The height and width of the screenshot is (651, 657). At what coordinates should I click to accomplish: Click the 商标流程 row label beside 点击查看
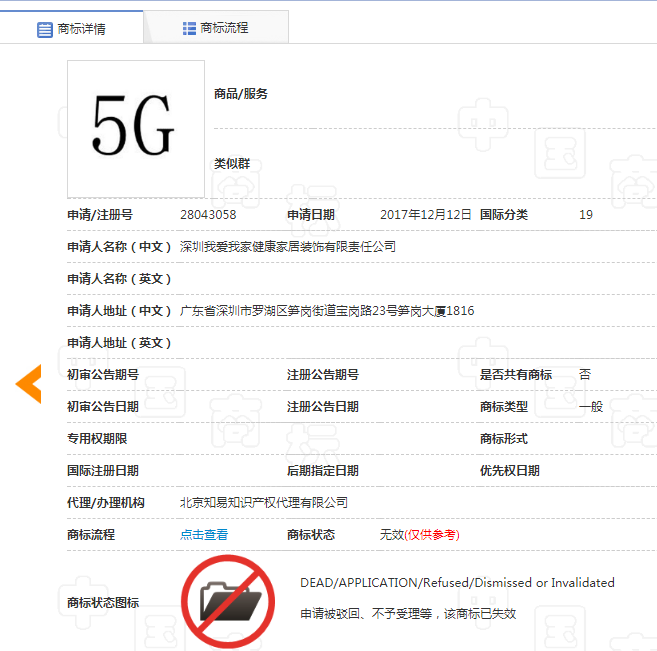click(x=91, y=535)
